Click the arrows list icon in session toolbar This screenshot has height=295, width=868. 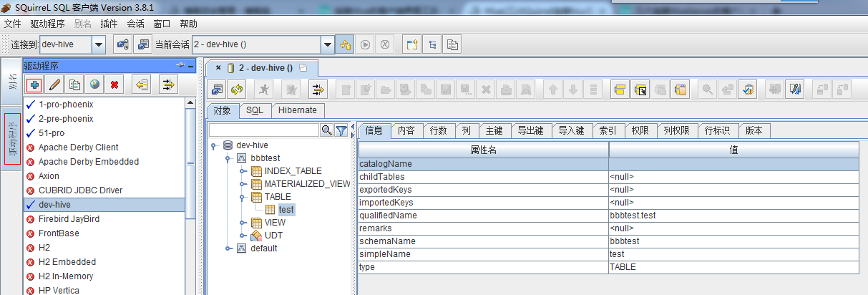click(318, 90)
